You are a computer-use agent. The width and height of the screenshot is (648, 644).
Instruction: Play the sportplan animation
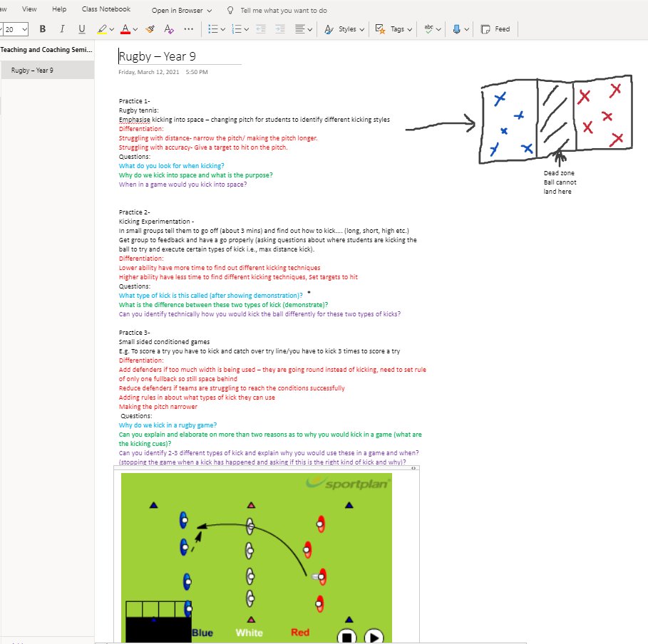click(374, 637)
